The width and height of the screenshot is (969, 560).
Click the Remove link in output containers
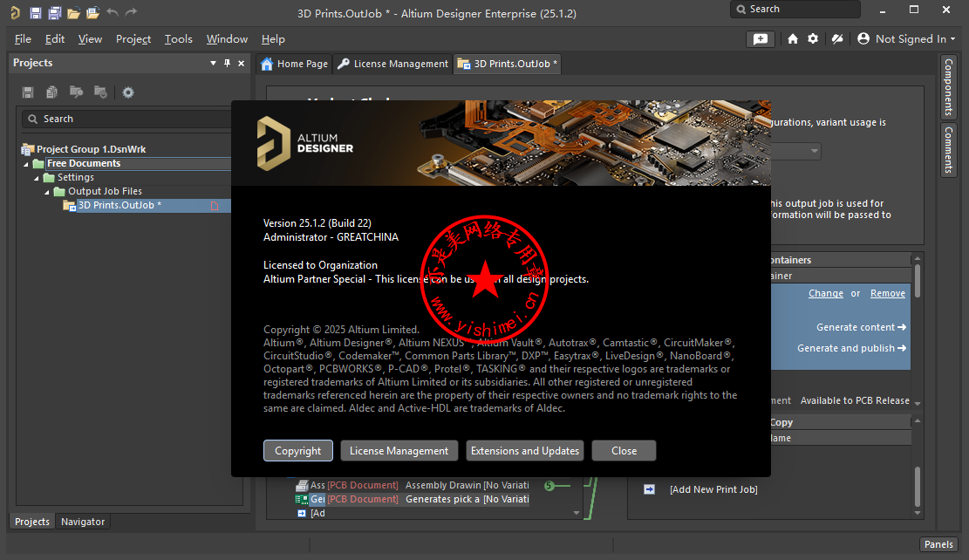click(887, 293)
